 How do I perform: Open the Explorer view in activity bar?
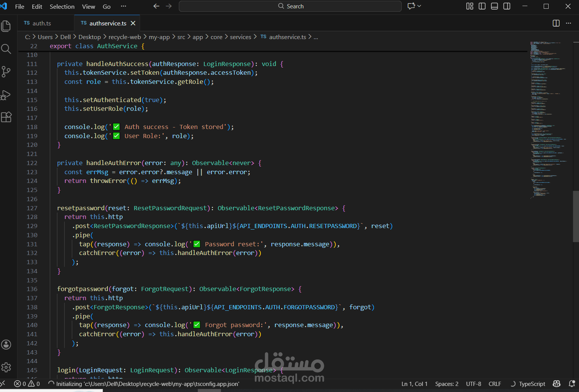pos(6,26)
